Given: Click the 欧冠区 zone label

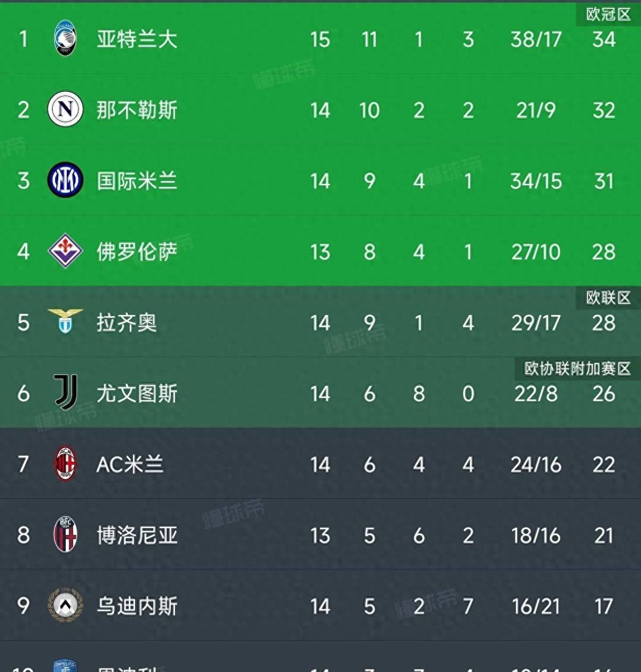Looking at the screenshot, I should point(608,14).
